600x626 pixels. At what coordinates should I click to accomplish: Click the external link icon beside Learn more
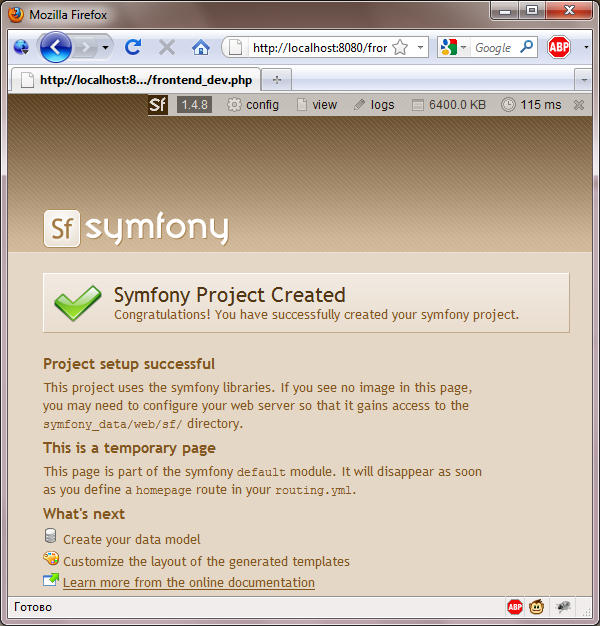pyautogui.click(x=51, y=580)
